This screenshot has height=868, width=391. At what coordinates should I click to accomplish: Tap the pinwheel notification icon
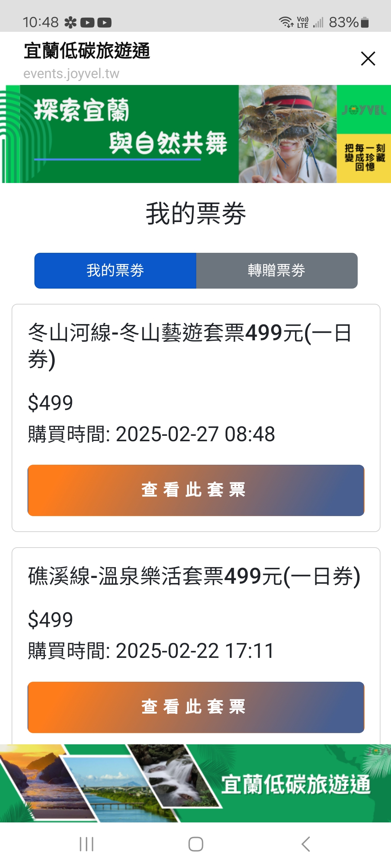pos(70,23)
